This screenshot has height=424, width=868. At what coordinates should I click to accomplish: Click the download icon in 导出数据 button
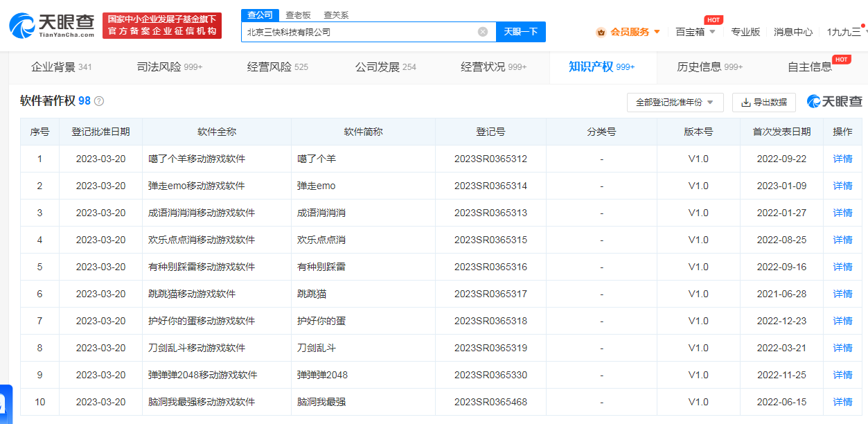746,103
